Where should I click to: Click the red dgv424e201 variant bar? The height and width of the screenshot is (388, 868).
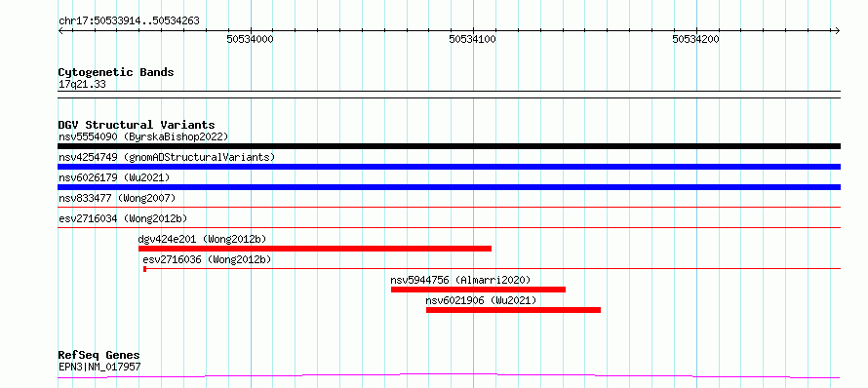315,249
